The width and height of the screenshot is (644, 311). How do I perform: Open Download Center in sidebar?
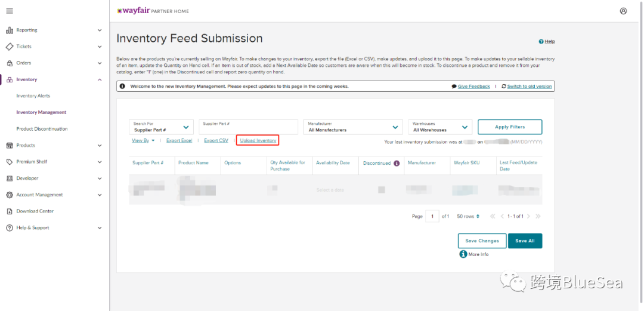tap(35, 211)
